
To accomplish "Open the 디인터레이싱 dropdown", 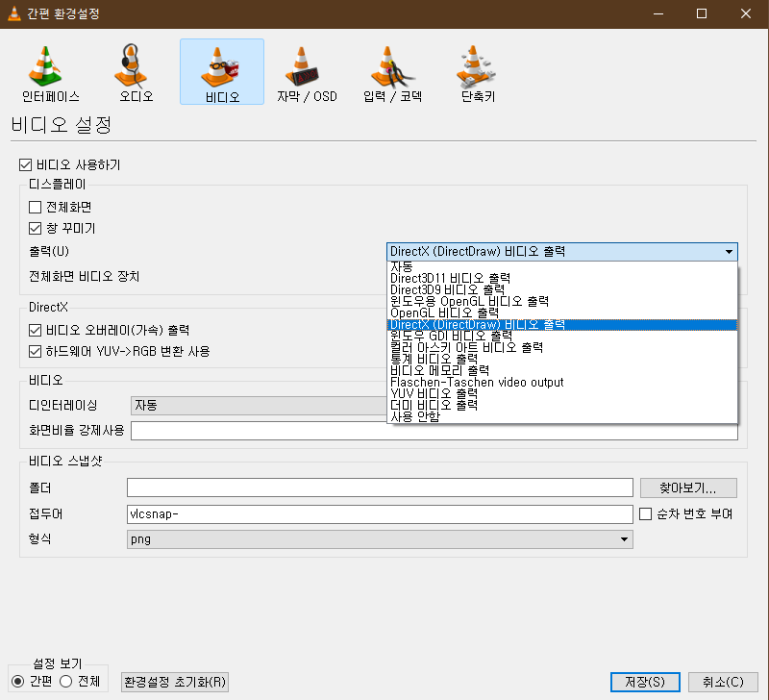I will click(258, 405).
